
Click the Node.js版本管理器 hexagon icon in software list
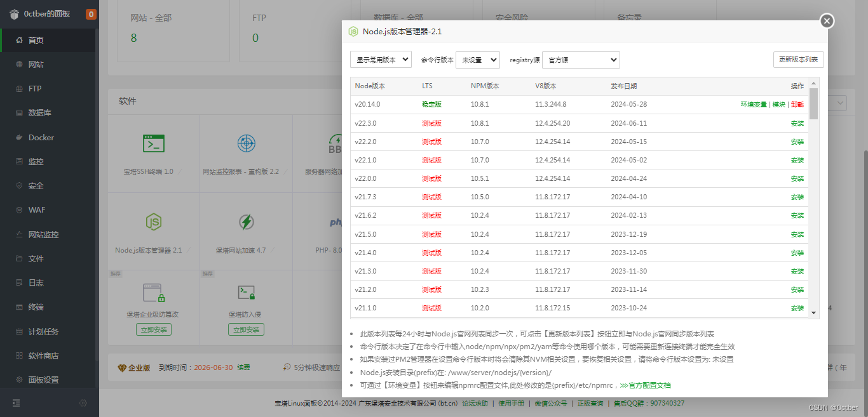(154, 222)
